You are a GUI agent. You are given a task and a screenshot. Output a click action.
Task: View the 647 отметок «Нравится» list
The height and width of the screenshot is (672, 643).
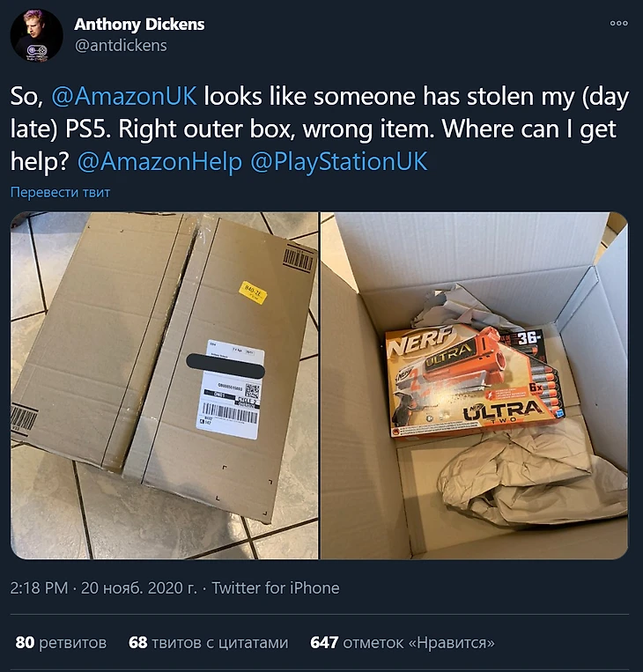click(402, 642)
